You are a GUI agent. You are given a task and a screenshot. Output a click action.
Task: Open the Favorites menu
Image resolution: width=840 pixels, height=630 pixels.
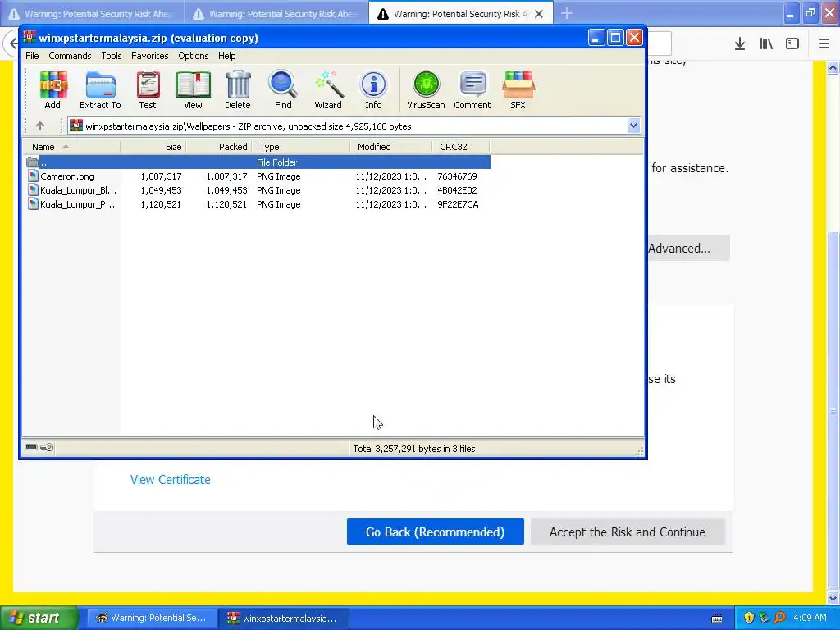pyautogui.click(x=150, y=56)
